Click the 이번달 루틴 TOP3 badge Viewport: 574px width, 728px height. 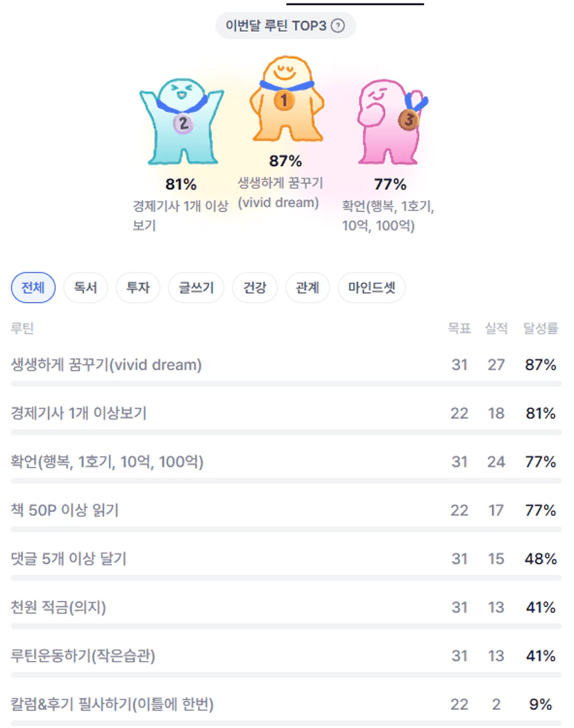point(276,26)
